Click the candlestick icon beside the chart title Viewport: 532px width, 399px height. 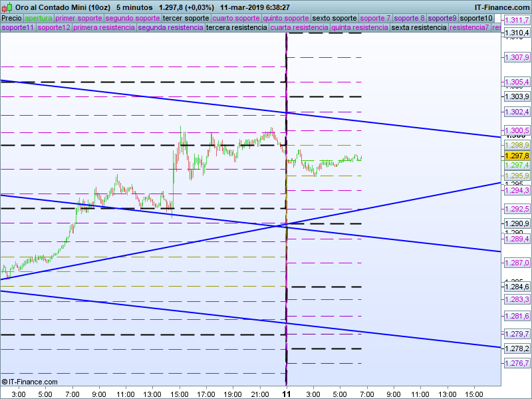pyautogui.click(x=7, y=7)
